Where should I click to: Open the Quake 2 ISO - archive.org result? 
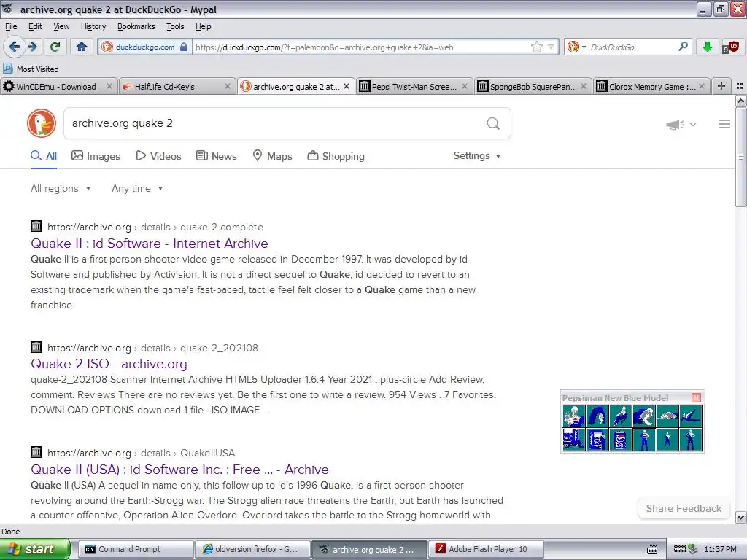pyautogui.click(x=109, y=364)
